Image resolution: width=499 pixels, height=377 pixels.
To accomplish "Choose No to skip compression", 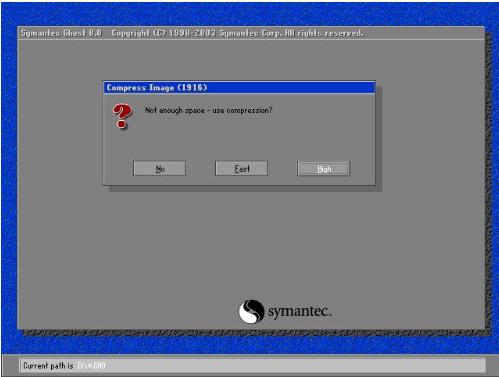I will pyautogui.click(x=159, y=169).
